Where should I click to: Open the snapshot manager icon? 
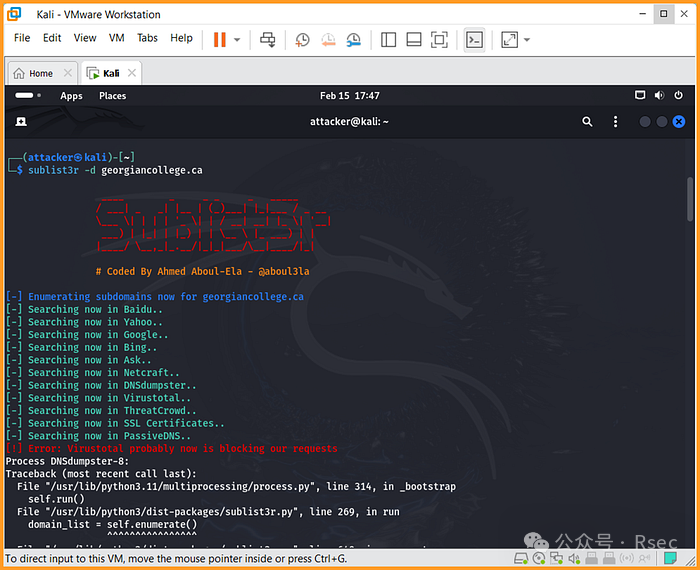(354, 39)
